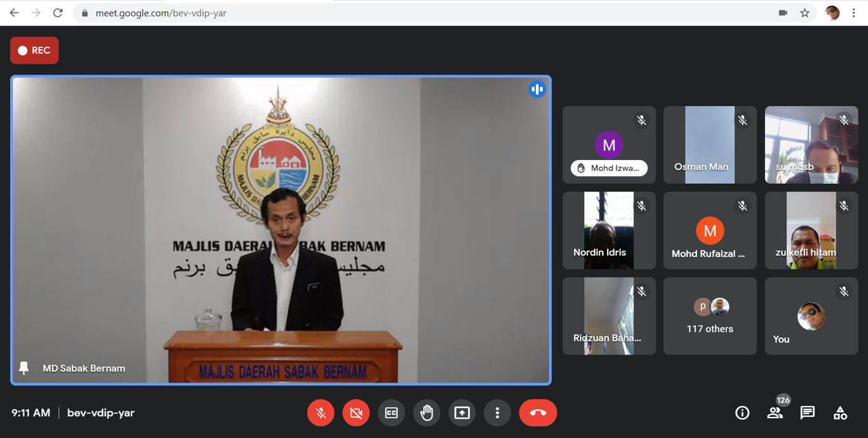
Task: Go forward in browser history
Action: click(x=36, y=13)
